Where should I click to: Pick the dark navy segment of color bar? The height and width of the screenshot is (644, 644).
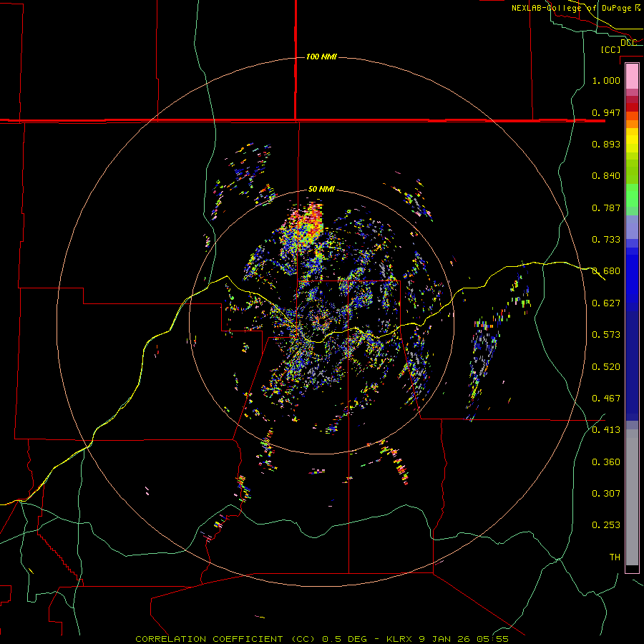[632, 366]
